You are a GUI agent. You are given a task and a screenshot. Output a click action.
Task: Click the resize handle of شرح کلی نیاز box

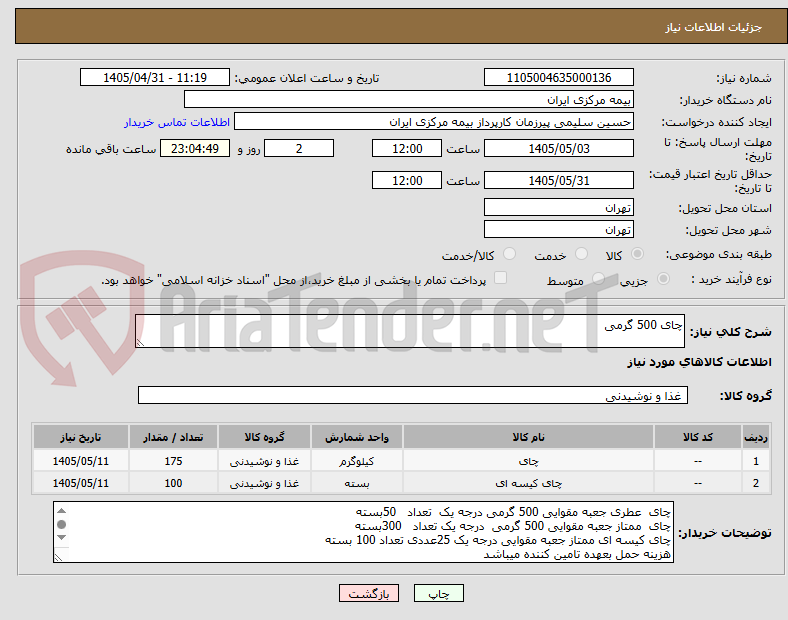[x=141, y=343]
